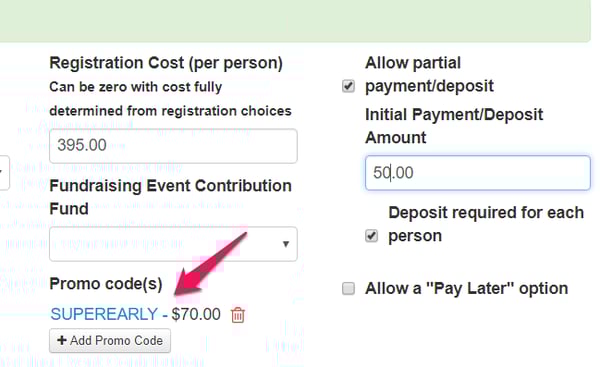Toggle the Deposit required for each person checkbox
This screenshot has width=600, height=367.
coord(371,236)
